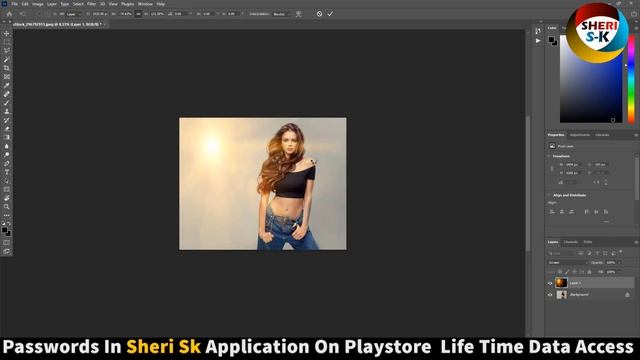
Task: Toggle the maintain aspect ratio link in options bar
Action: [138, 14]
